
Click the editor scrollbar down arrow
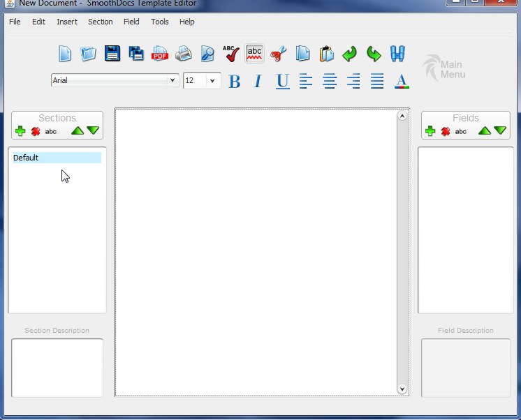tap(402, 389)
